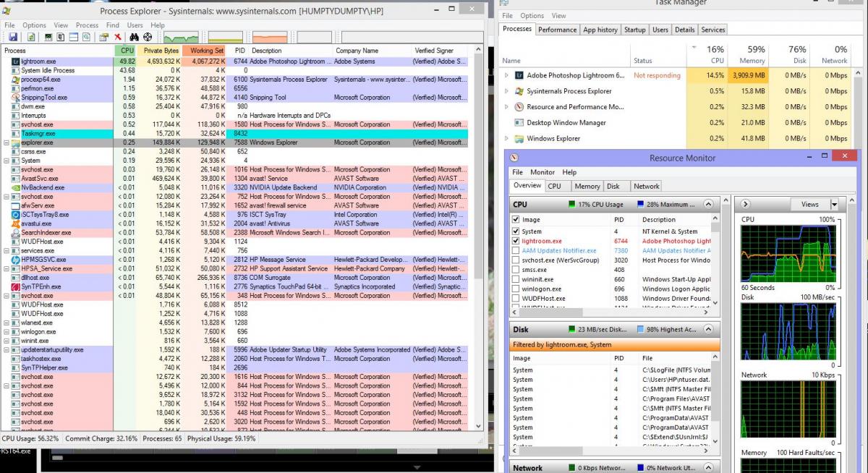Viewport: 868px width, 473px height.
Task: Click the HPMSGSVC.exe HP logo icon
Action: coord(15,260)
